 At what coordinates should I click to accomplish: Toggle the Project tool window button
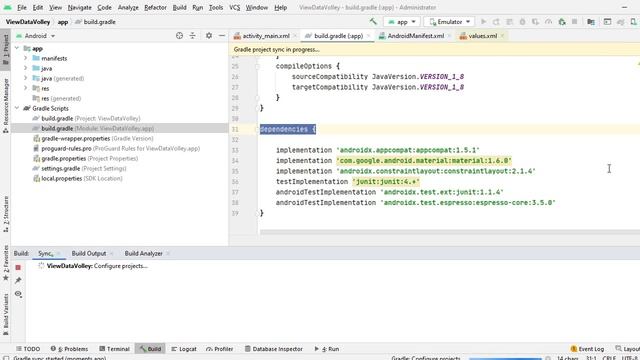point(6,49)
